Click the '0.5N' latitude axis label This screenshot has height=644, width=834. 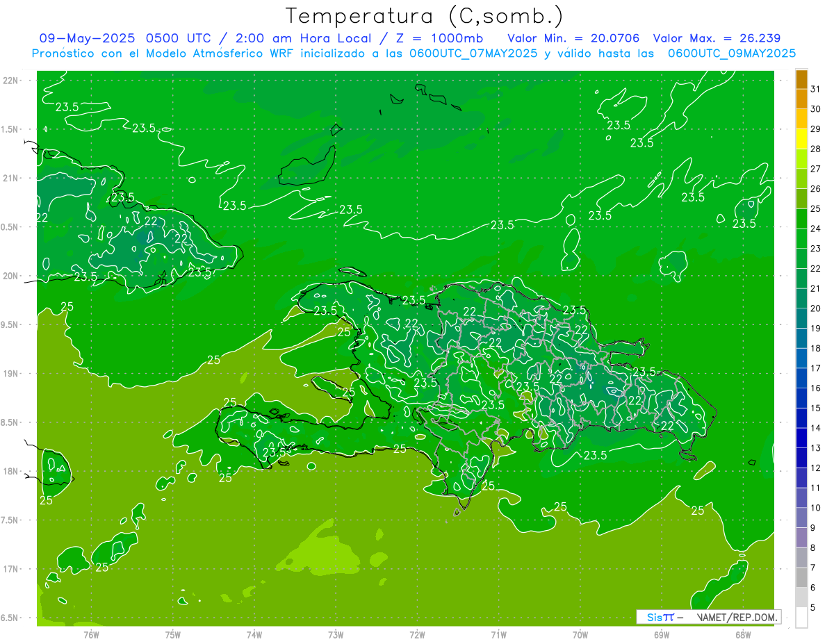click(x=10, y=227)
